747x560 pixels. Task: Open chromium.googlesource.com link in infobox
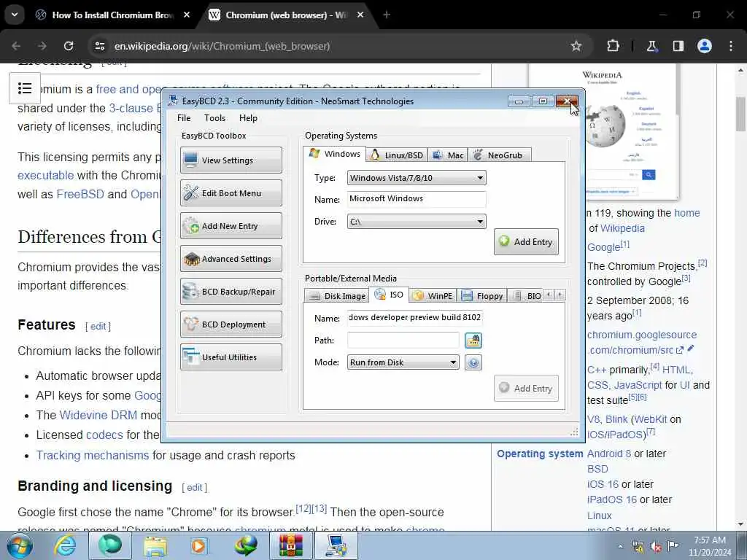(642, 343)
